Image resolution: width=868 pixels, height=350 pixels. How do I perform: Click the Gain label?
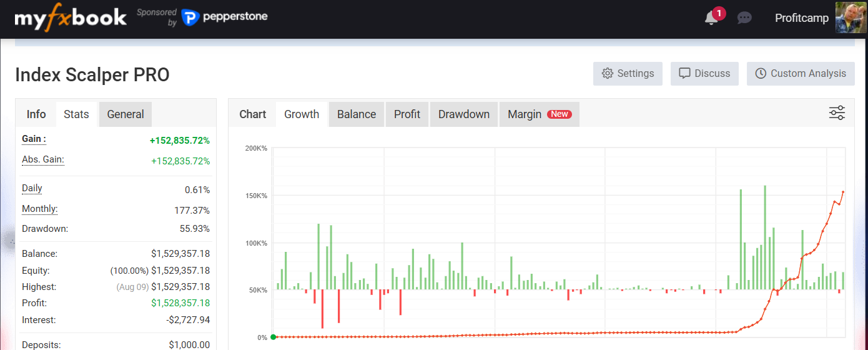point(34,139)
